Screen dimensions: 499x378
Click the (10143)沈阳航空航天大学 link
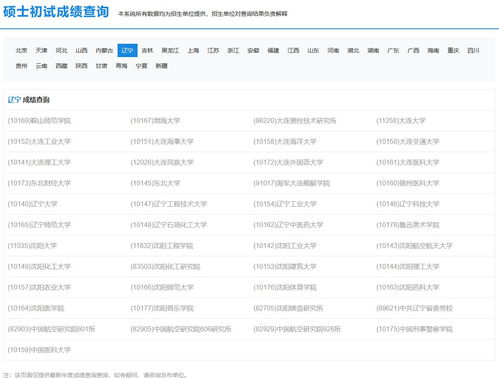[414, 246]
